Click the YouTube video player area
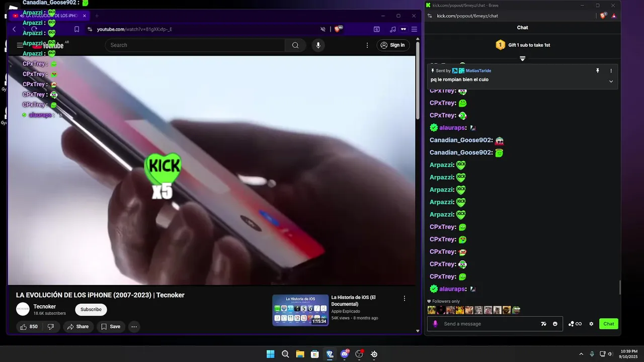 211,170
